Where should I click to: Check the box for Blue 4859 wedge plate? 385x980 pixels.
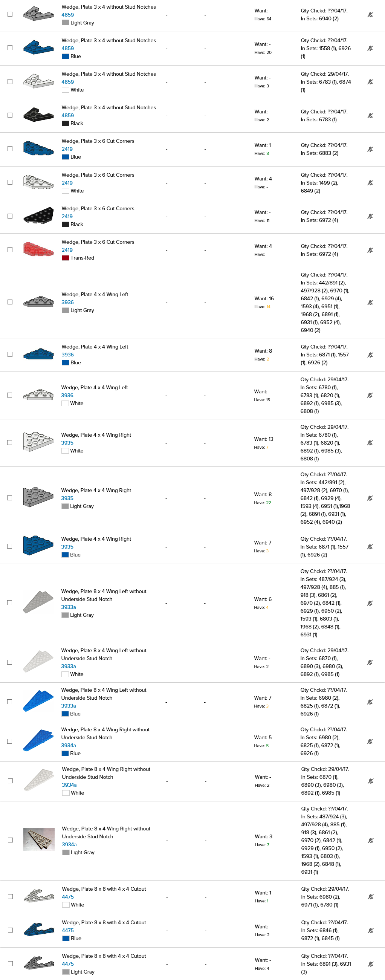click(x=10, y=48)
